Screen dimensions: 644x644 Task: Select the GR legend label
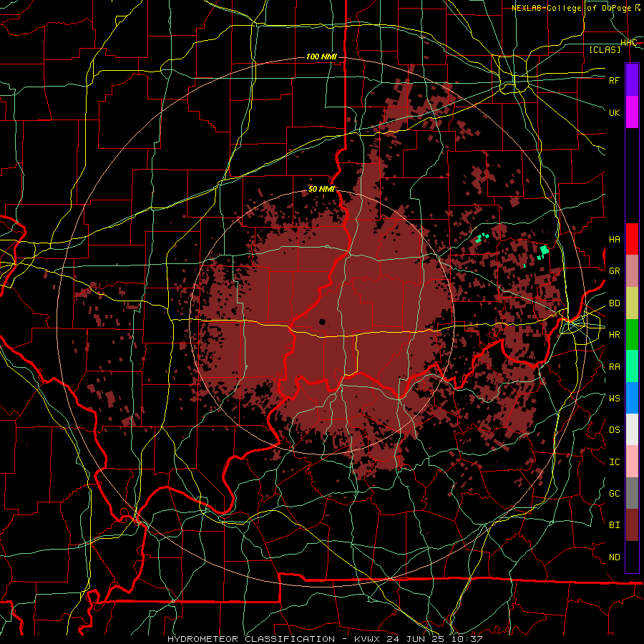[614, 271]
